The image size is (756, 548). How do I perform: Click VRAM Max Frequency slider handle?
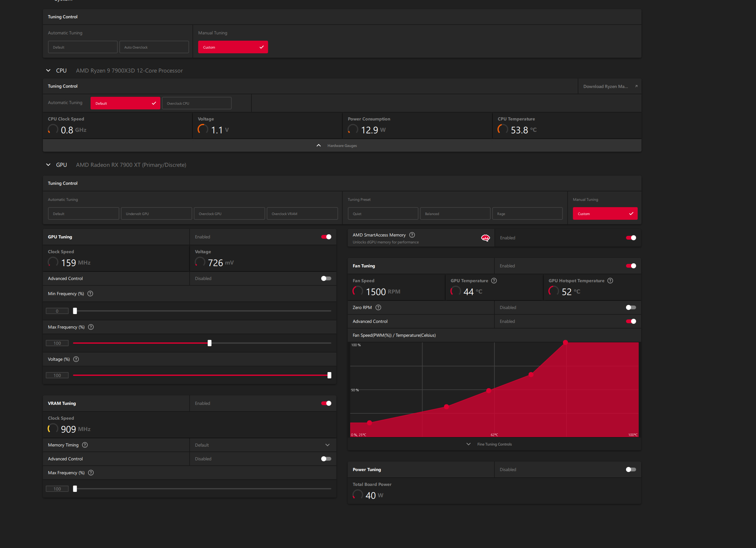(75, 489)
